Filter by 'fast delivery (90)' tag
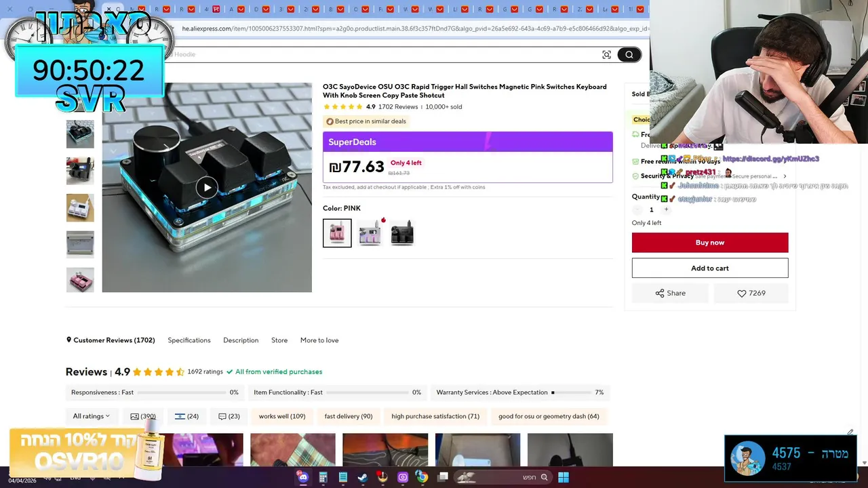The width and height of the screenshot is (868, 488). [x=349, y=416]
